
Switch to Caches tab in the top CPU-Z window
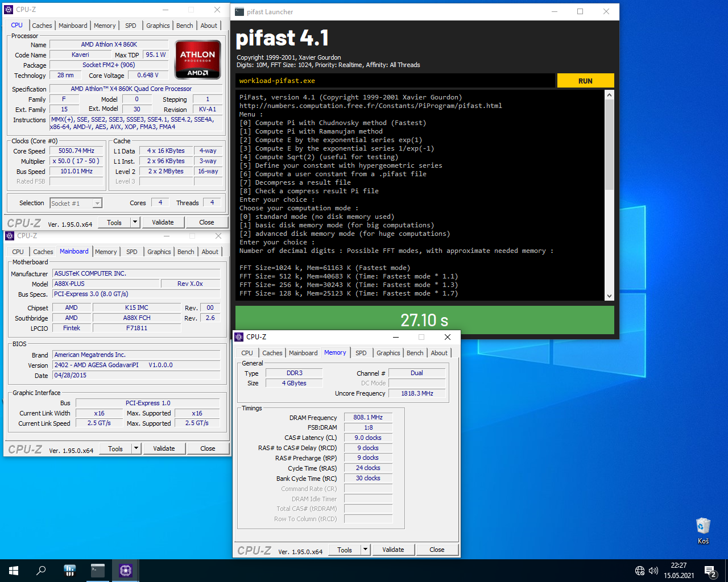(42, 26)
